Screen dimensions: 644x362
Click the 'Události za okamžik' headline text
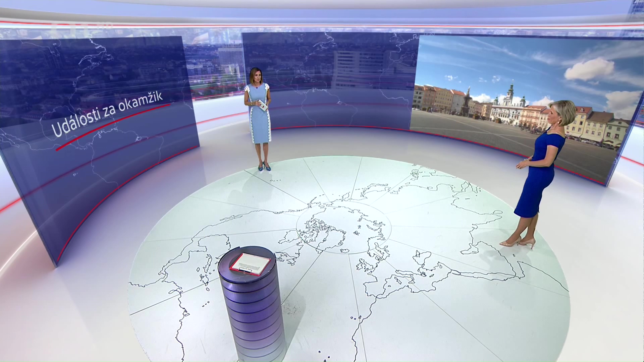[x=107, y=114]
